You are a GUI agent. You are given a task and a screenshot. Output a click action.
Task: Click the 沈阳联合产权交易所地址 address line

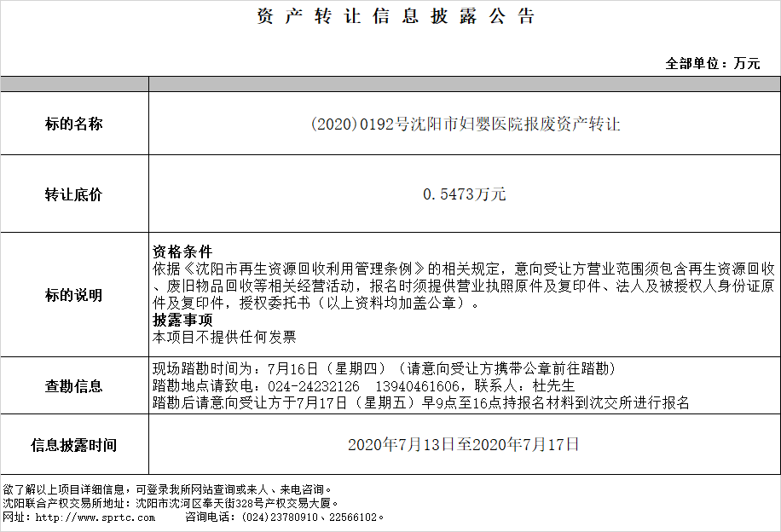pos(171,504)
